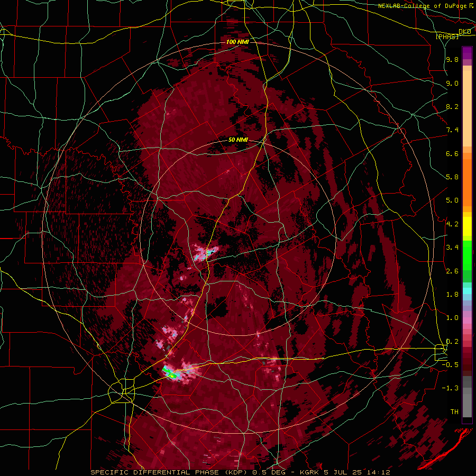The height and width of the screenshot is (476, 476).
Task: Pick the cyan segment of the color bar
Action: (x=467, y=290)
